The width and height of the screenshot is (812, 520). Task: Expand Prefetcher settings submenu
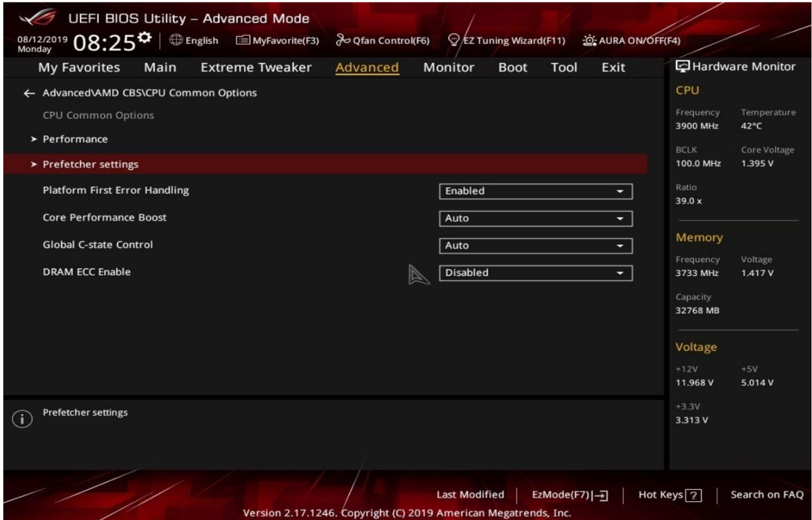[325, 164]
